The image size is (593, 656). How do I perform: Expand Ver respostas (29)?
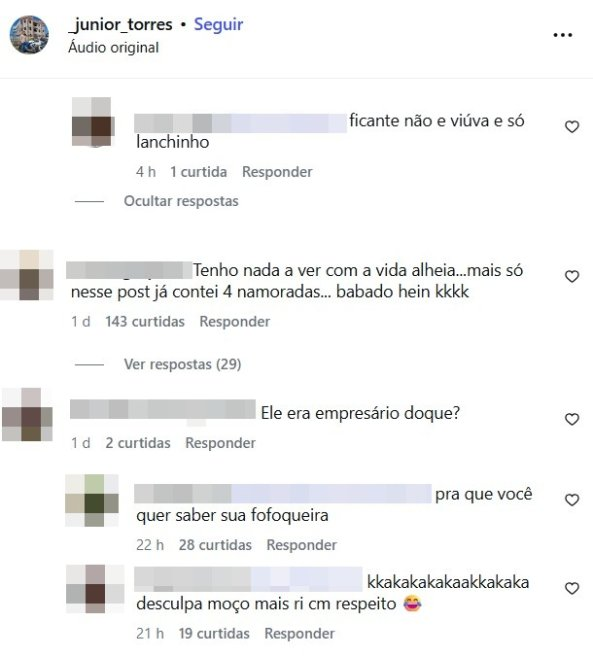pos(182,364)
